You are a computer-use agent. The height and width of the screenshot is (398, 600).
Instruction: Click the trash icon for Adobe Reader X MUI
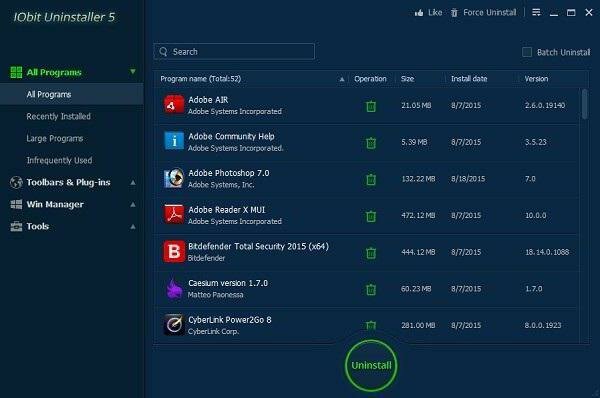click(x=371, y=216)
